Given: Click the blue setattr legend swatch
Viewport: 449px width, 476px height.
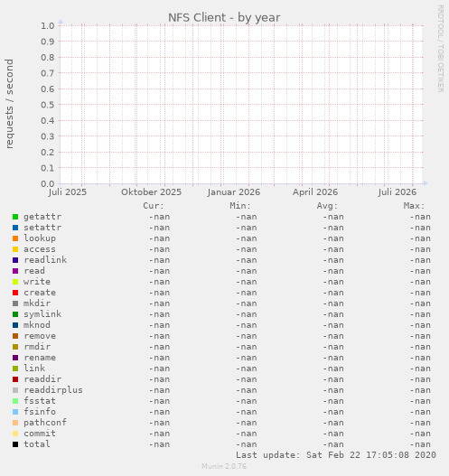Looking at the screenshot, I should (15, 228).
